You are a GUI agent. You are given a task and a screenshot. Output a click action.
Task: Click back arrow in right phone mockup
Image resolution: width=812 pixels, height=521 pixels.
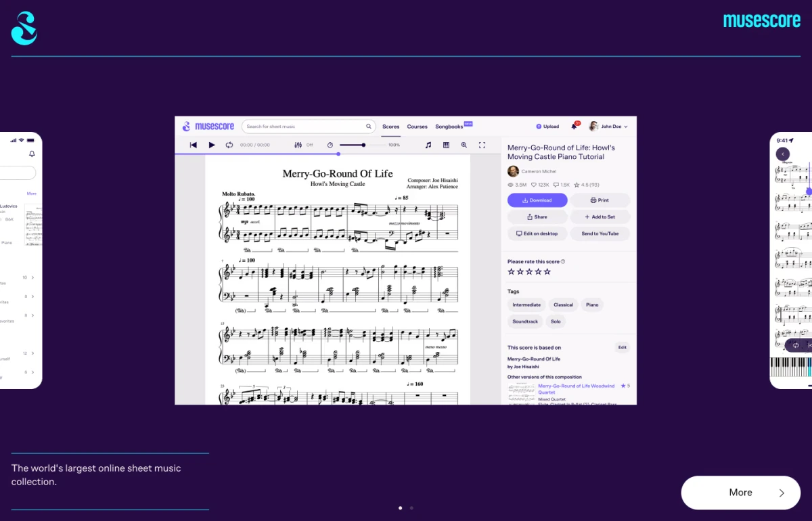[x=783, y=154]
